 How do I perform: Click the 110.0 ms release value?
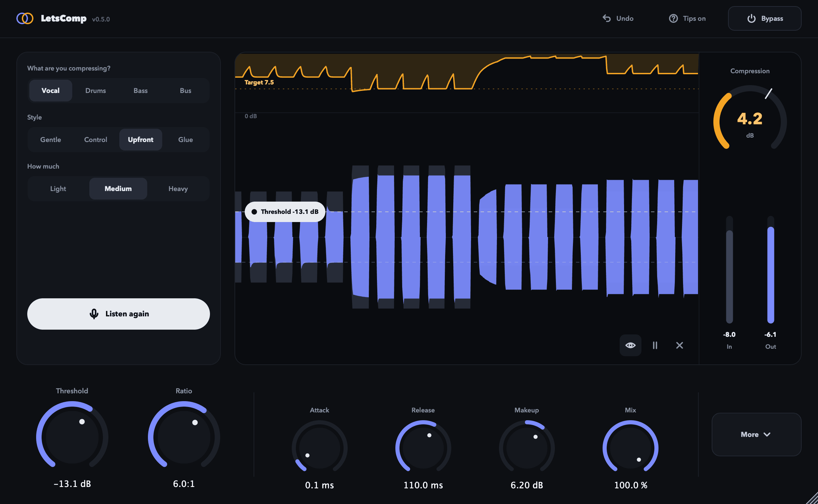click(x=423, y=485)
